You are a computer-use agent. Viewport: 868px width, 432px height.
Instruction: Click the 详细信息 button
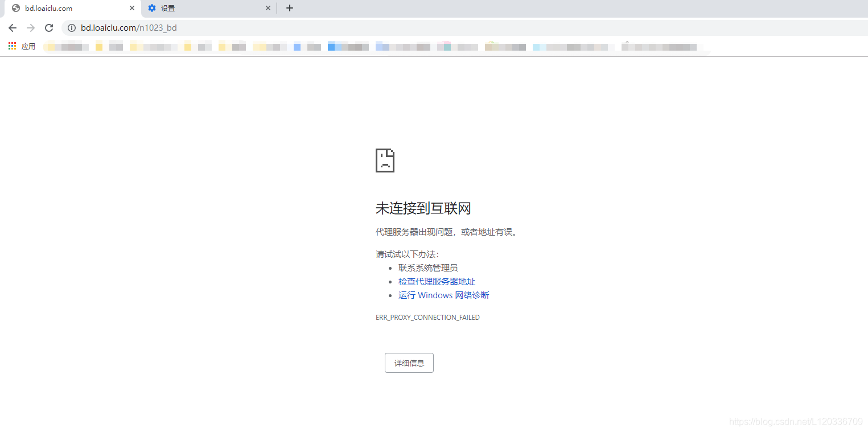click(409, 363)
